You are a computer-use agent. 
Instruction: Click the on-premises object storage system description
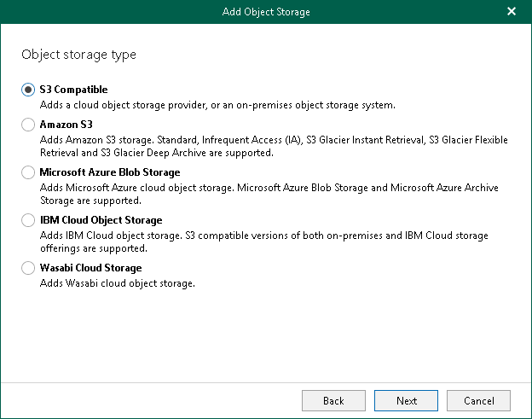click(x=217, y=105)
